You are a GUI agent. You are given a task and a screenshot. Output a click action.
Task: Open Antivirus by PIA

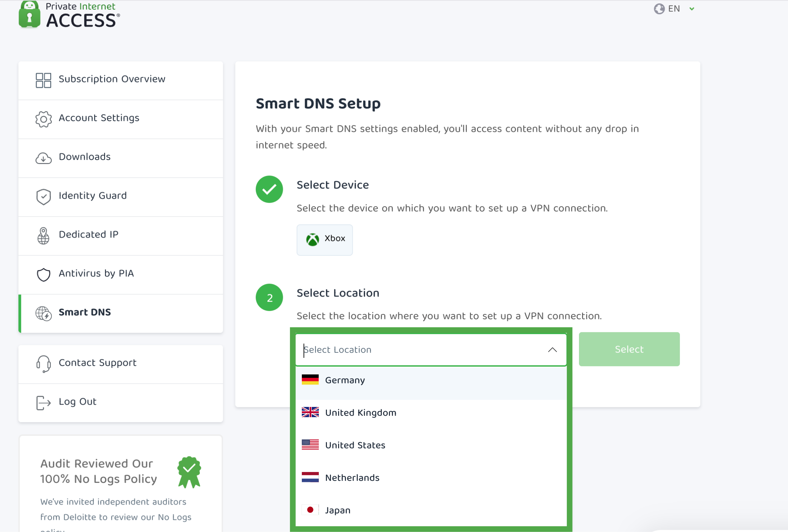tap(121, 275)
